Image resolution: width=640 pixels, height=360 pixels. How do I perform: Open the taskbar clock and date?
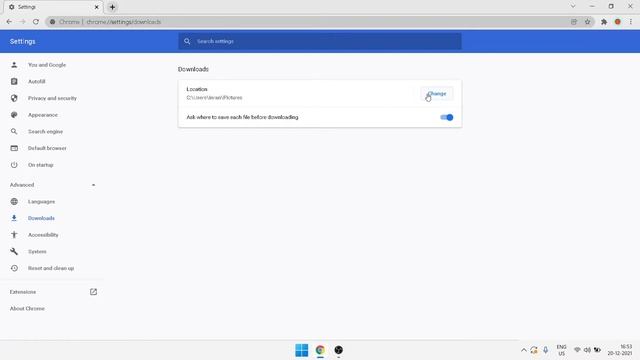(x=620, y=350)
